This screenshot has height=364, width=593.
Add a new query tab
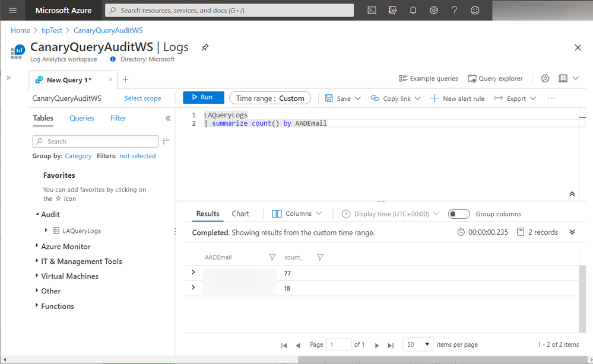[126, 79]
